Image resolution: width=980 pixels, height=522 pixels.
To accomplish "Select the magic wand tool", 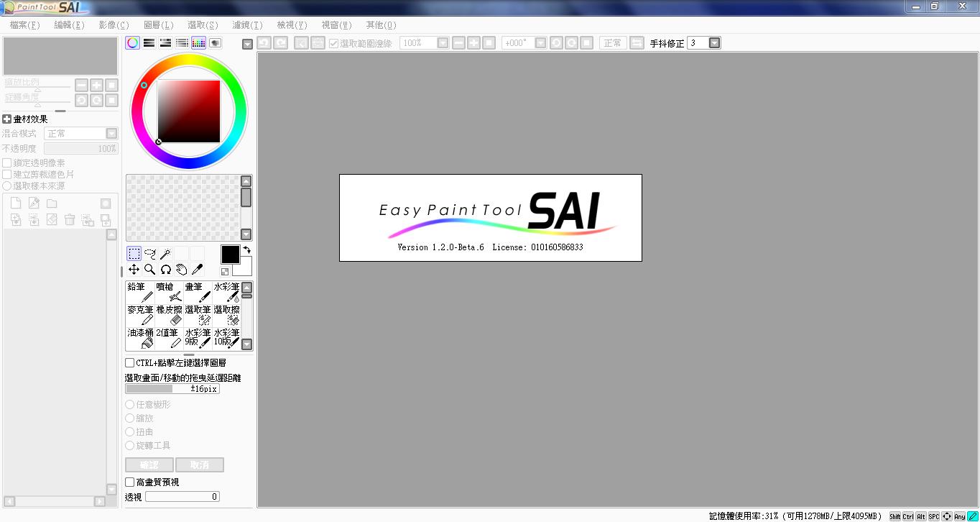I will (x=165, y=253).
